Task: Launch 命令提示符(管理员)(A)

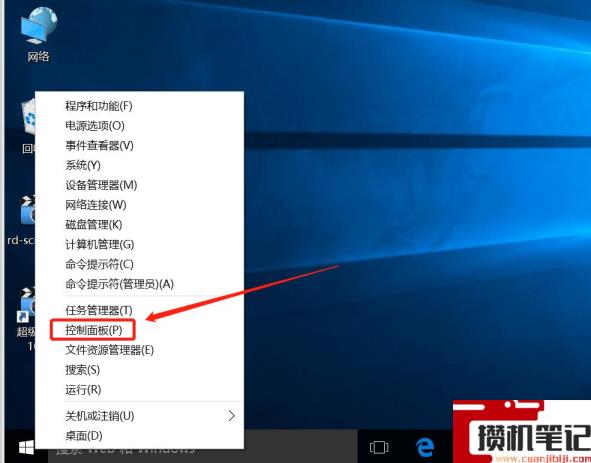Action: [119, 284]
